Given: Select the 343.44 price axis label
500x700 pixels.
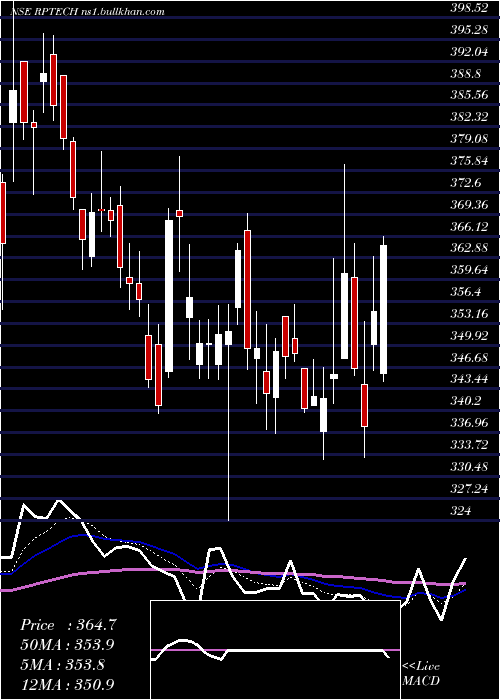Looking at the screenshot, I should [x=469, y=379].
